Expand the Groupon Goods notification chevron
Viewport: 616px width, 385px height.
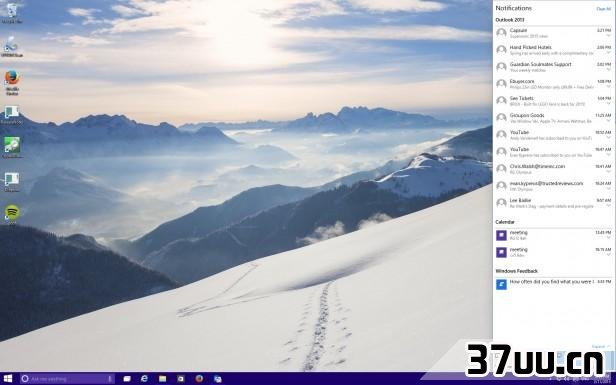609,121
